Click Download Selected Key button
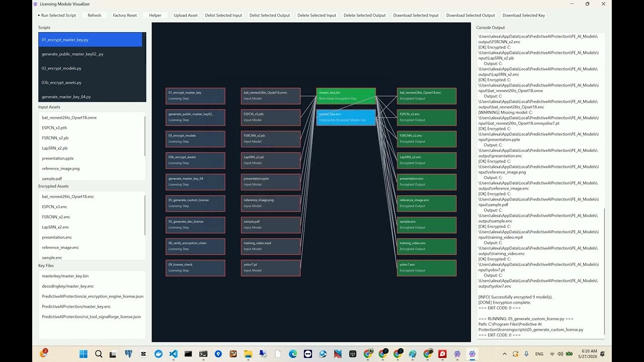The image size is (644, 362). click(524, 15)
